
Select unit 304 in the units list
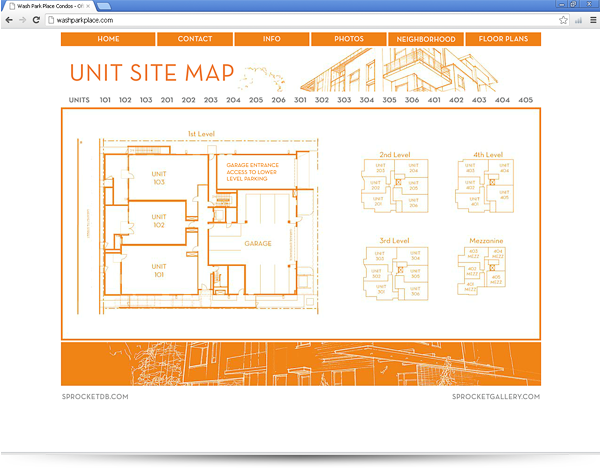click(x=367, y=100)
